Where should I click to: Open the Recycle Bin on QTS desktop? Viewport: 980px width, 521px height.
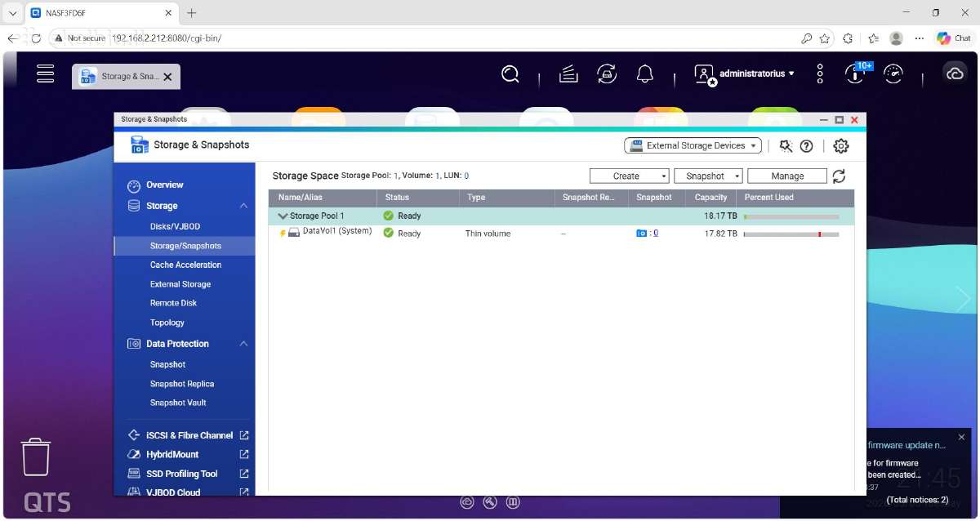click(36, 456)
